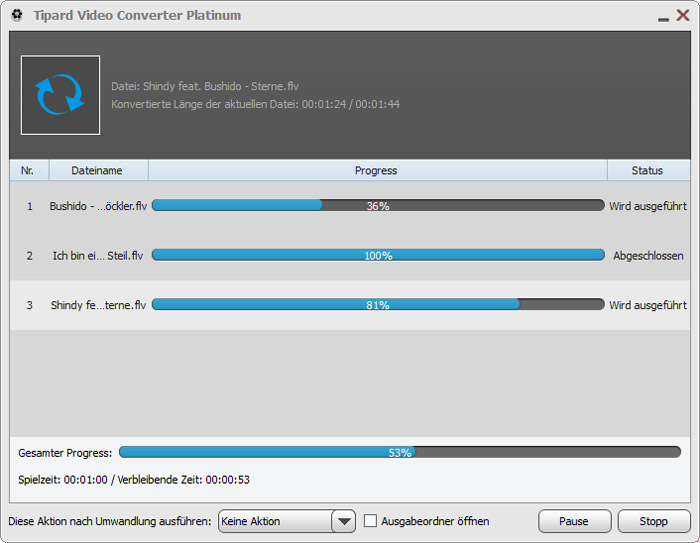Click row number 3 in the Nr. column
The height and width of the screenshot is (543, 700).
29,305
